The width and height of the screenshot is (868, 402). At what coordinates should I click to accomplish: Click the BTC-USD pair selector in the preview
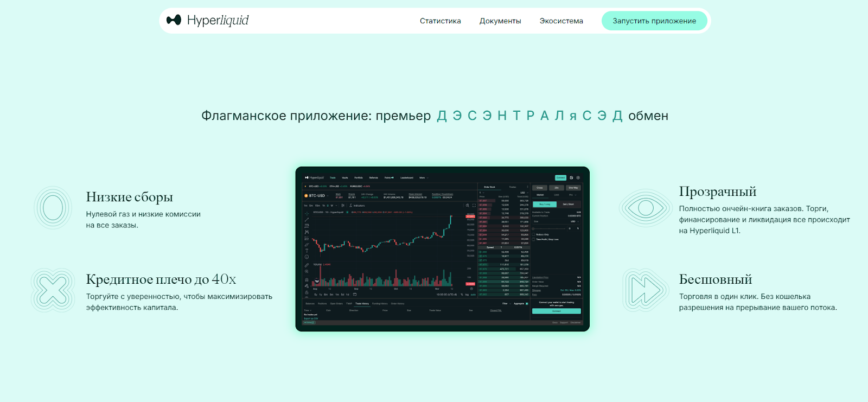coord(317,195)
